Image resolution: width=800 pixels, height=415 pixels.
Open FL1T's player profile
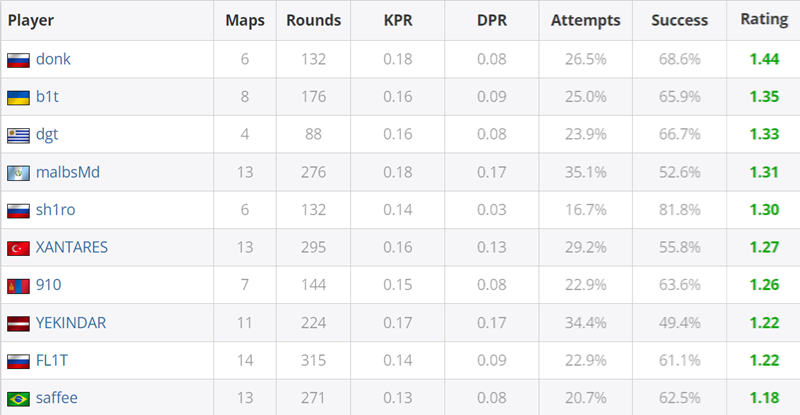(x=52, y=360)
